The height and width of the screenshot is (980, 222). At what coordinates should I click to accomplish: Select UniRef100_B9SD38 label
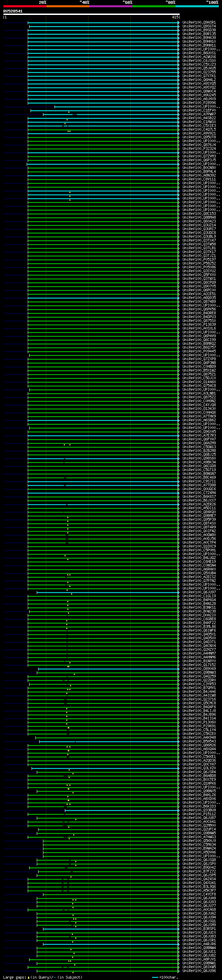[x=199, y=30]
